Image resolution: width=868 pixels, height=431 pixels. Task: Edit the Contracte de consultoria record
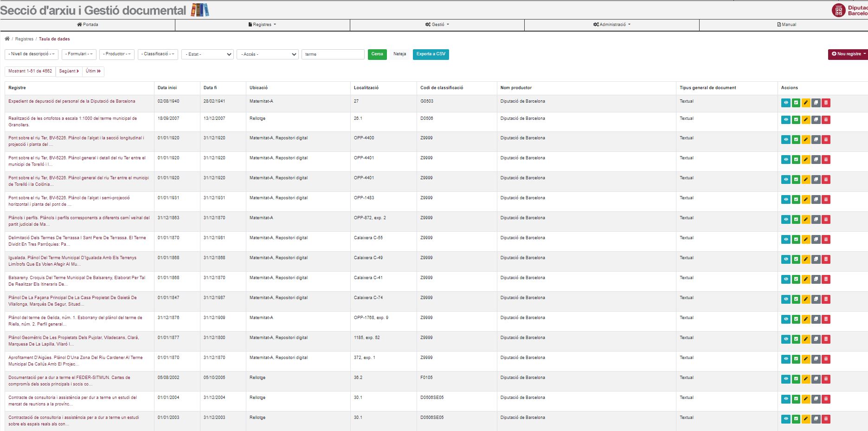pyautogui.click(x=806, y=399)
